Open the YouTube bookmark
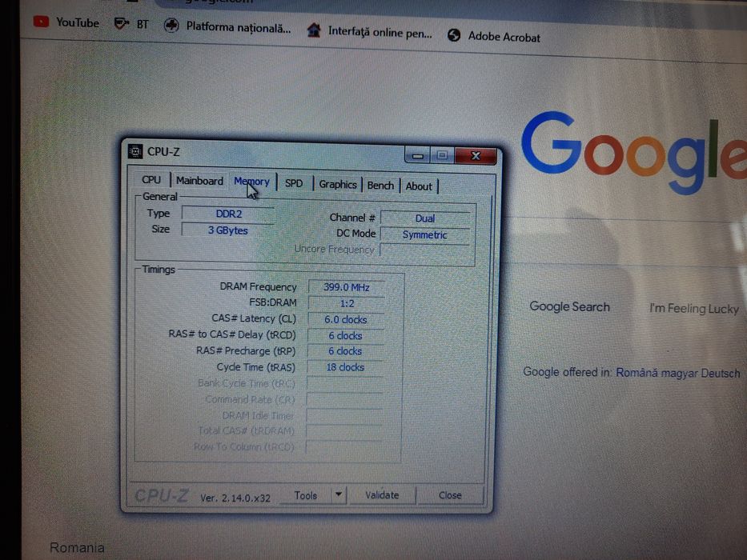This screenshot has height=560, width=747. tap(66, 22)
